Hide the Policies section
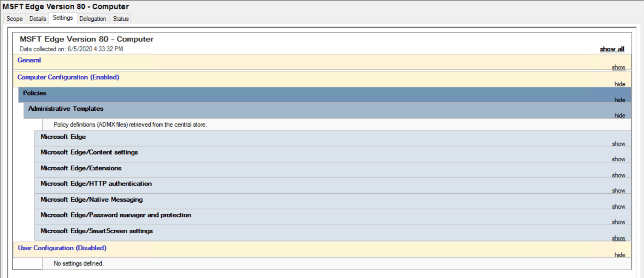644x278 pixels. pos(620,100)
